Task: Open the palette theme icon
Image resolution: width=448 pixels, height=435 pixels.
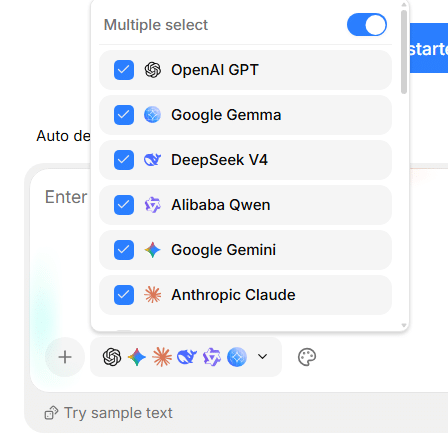Action: coord(307,357)
